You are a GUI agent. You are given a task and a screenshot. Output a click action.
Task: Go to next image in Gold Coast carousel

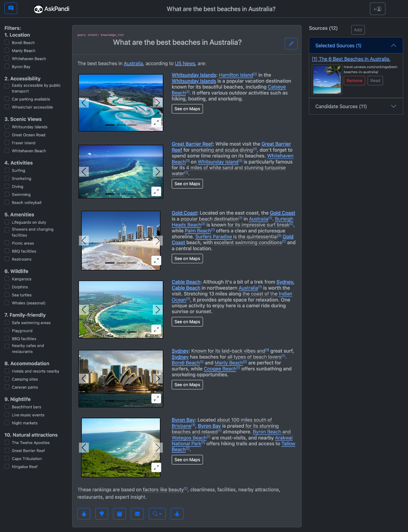click(x=158, y=240)
